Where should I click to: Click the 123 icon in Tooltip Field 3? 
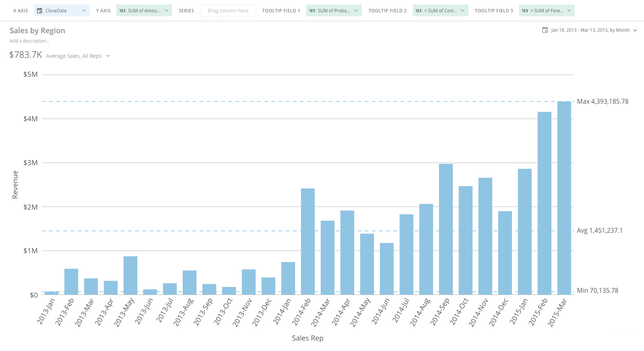pyautogui.click(x=524, y=10)
